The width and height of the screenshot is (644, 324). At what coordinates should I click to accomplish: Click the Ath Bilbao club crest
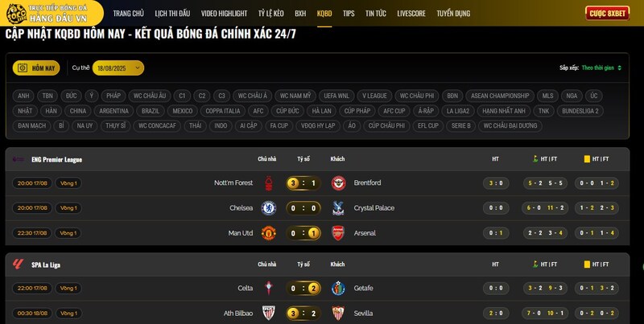pos(269,314)
